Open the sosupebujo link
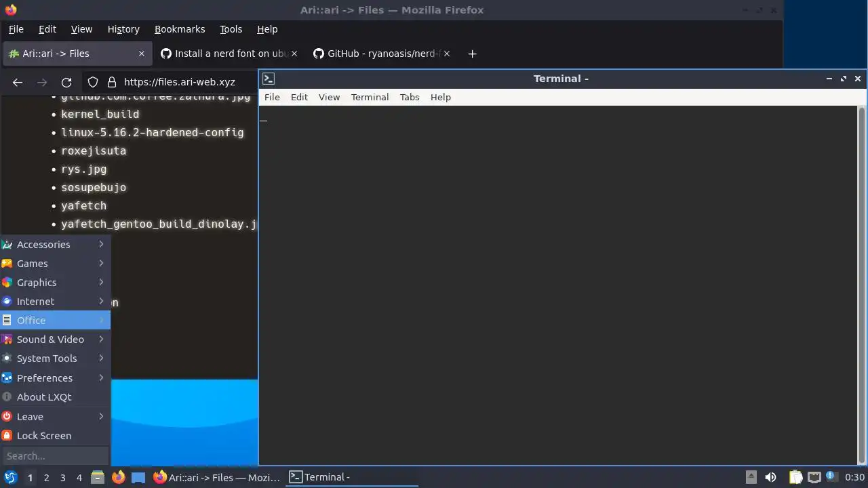 [x=94, y=188]
